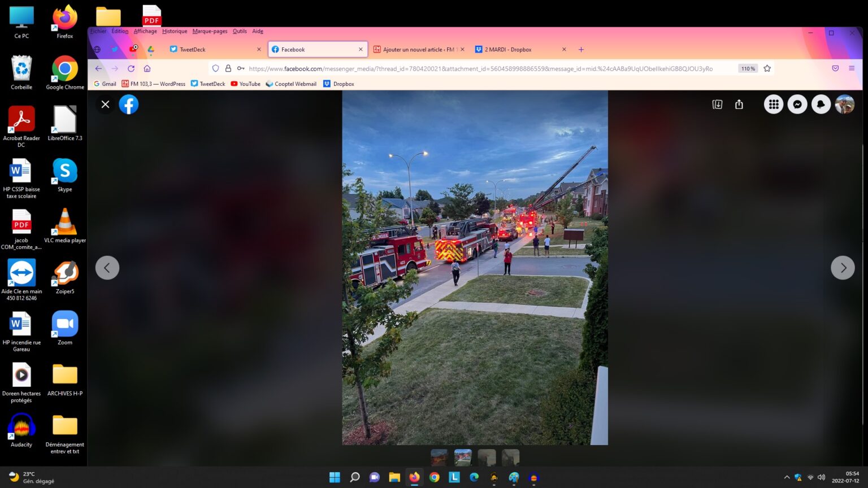Screen dimensions: 868x488
Task: Download the photo using the download icon
Action: (717, 104)
